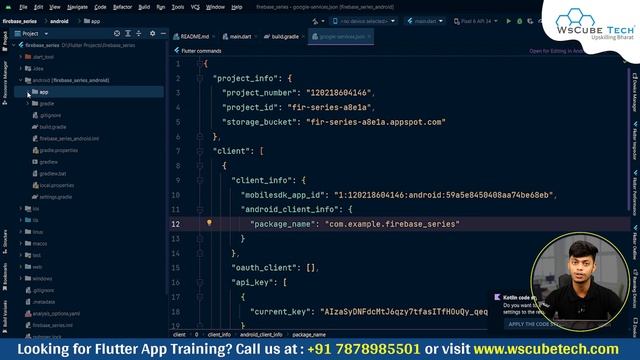Click the fold marker on line 16

[x=200, y=282]
